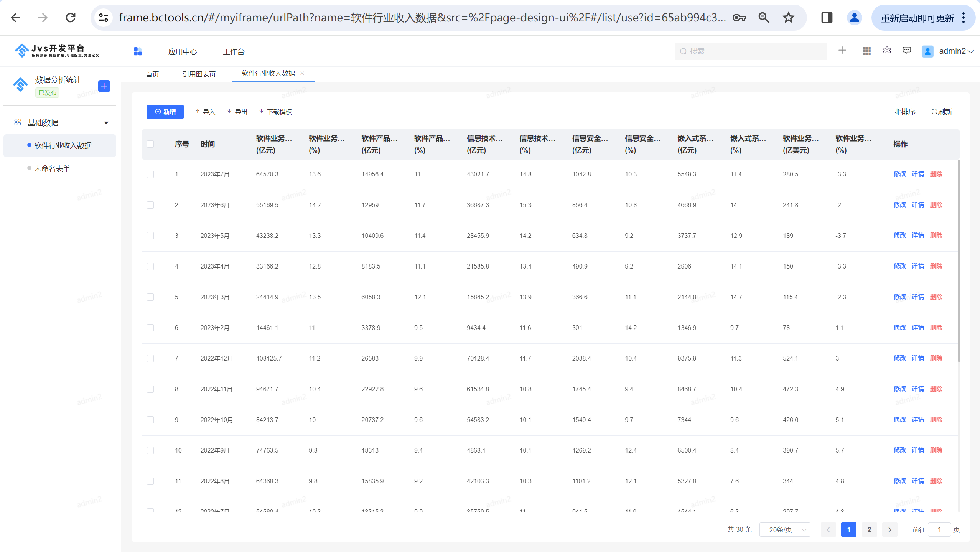The height and width of the screenshot is (552, 980).
Task: Click the settings gear icon in header
Action: coord(886,51)
